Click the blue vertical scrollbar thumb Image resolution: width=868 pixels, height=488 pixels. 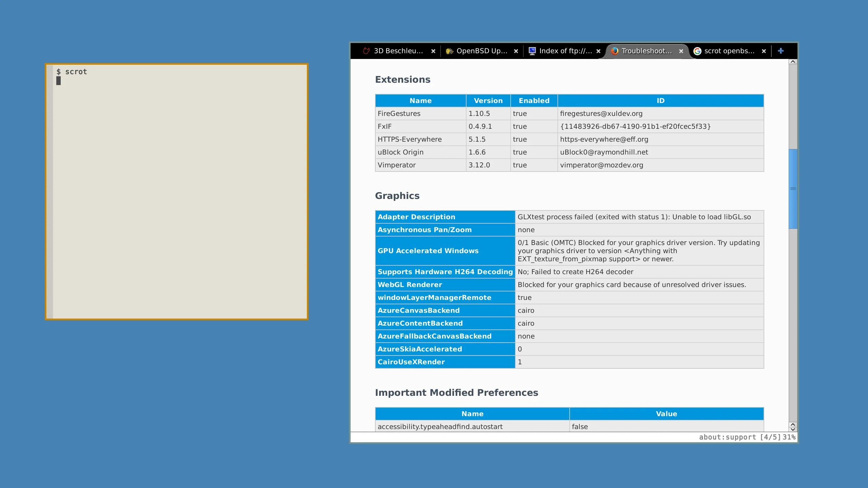tap(793, 188)
